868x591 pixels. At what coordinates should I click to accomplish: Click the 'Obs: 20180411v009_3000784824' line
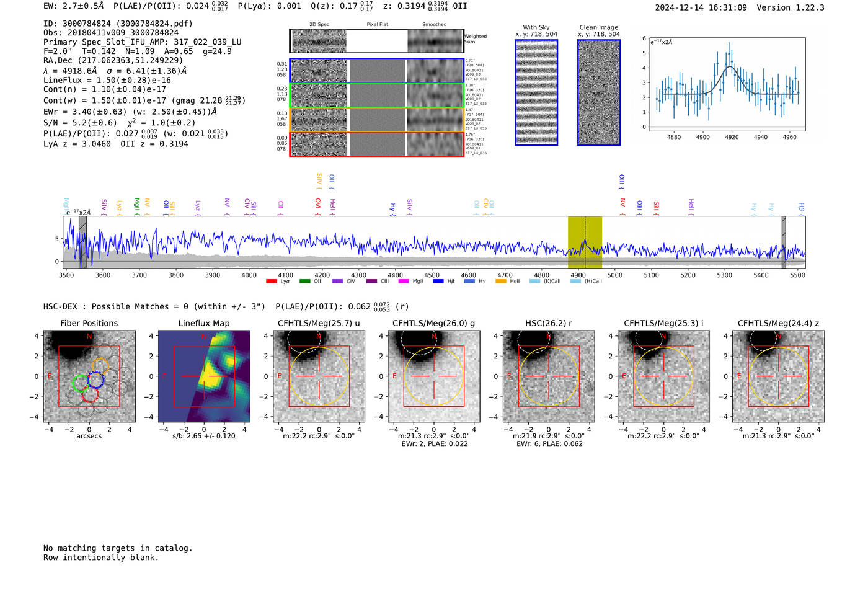[x=111, y=33]
